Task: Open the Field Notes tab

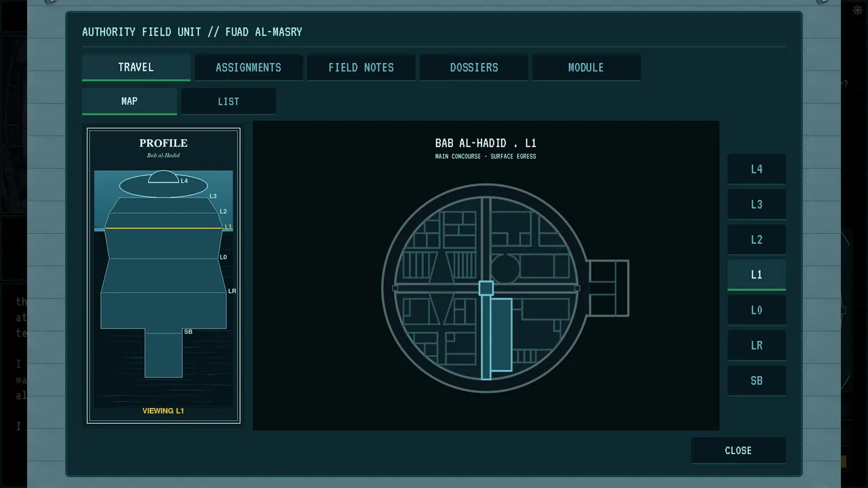Action: (361, 67)
